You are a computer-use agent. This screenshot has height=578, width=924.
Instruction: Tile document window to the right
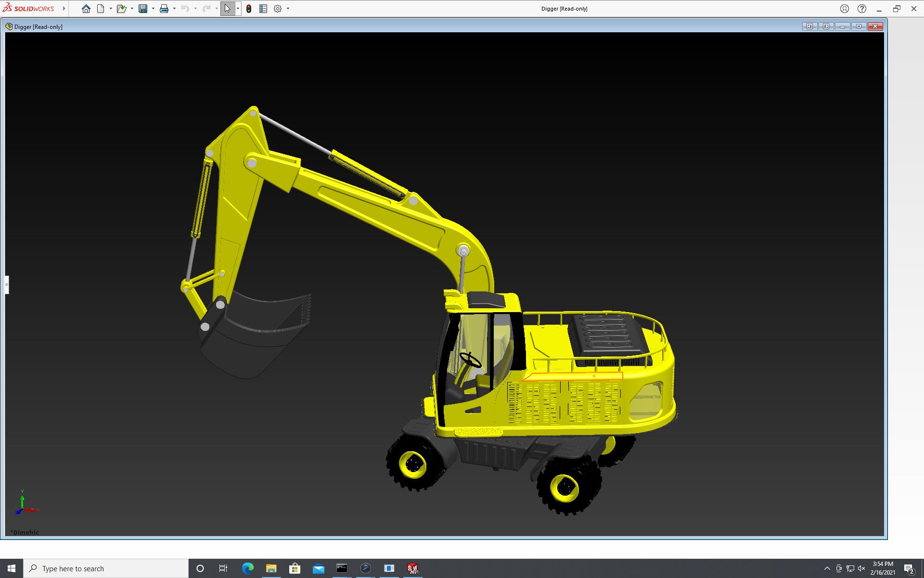(x=826, y=26)
